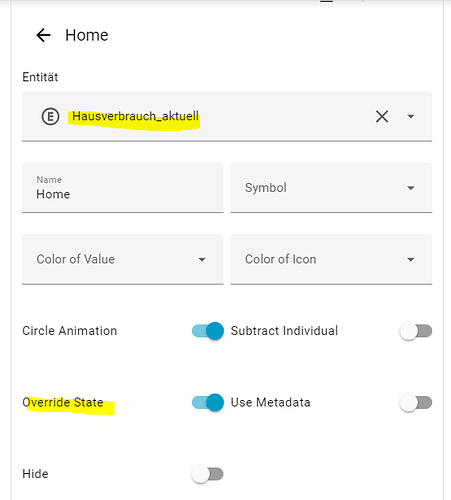Image resolution: width=451 pixels, height=500 pixels.
Task: Disable the Circle Animation toggle
Action: click(x=208, y=331)
